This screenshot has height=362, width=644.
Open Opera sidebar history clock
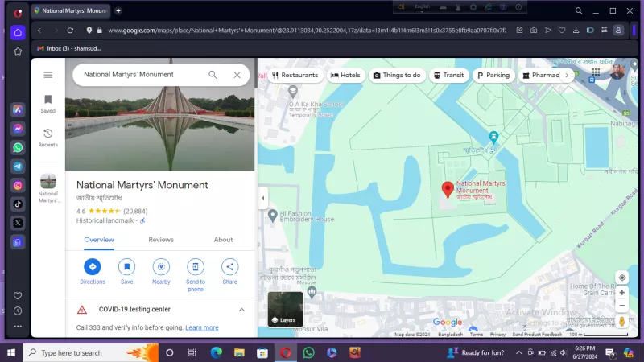[x=18, y=311]
